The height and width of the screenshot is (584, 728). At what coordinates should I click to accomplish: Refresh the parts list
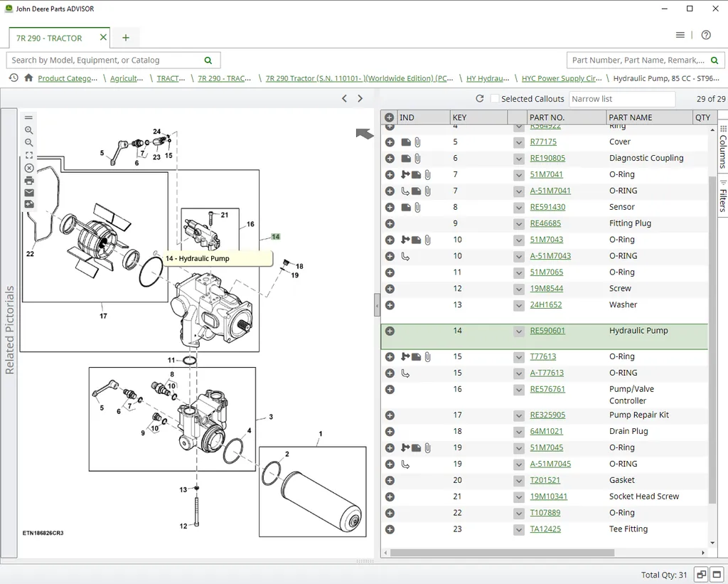480,98
